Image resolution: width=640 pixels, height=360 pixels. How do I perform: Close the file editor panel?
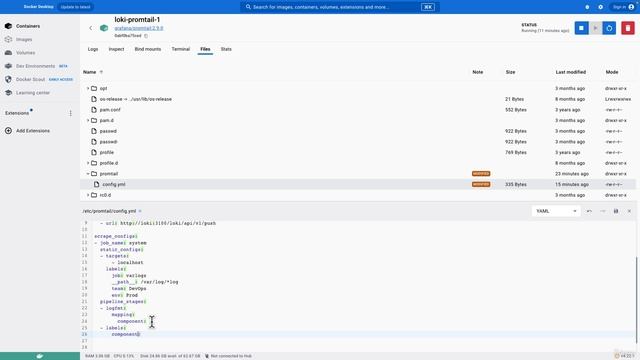629,211
